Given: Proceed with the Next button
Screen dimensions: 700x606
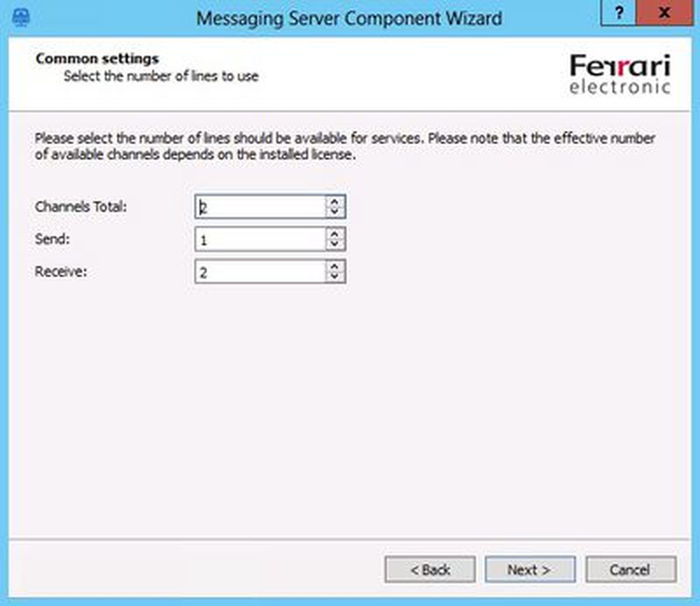Looking at the screenshot, I should 530,570.
